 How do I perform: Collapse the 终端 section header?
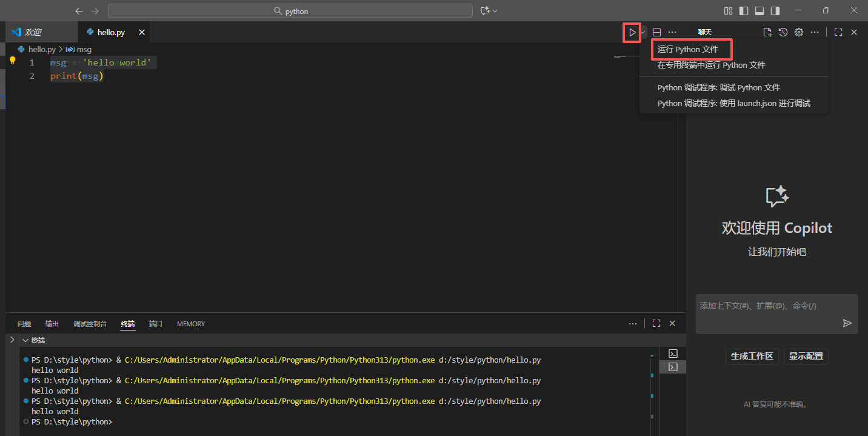click(x=352, y=340)
